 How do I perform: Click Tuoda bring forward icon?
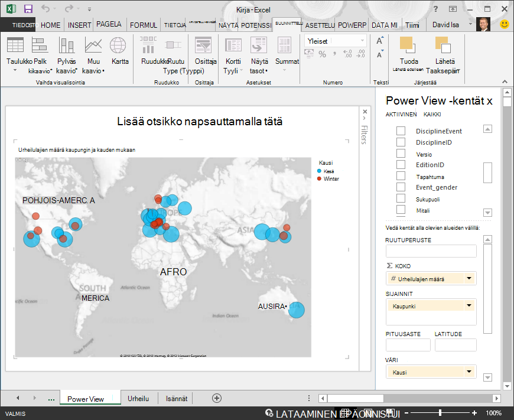(x=408, y=45)
